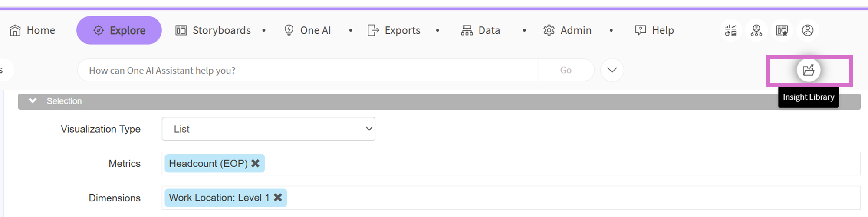Click the starred storyboard icon in header
Screen dimensions: 868x217
pos(782,30)
